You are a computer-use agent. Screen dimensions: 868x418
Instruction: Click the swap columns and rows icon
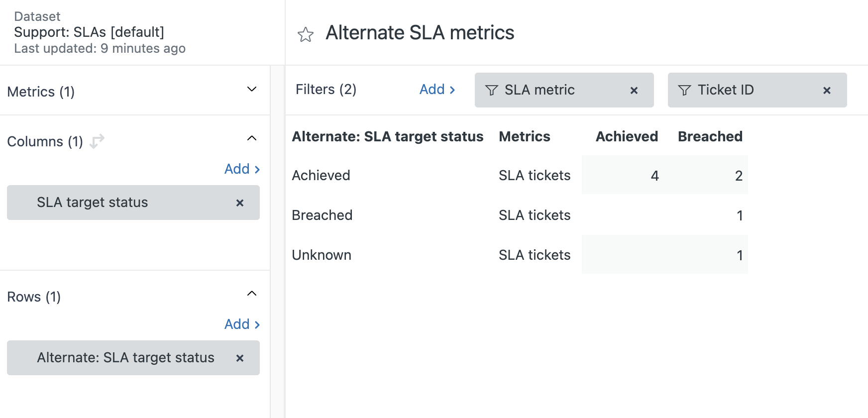(x=97, y=141)
